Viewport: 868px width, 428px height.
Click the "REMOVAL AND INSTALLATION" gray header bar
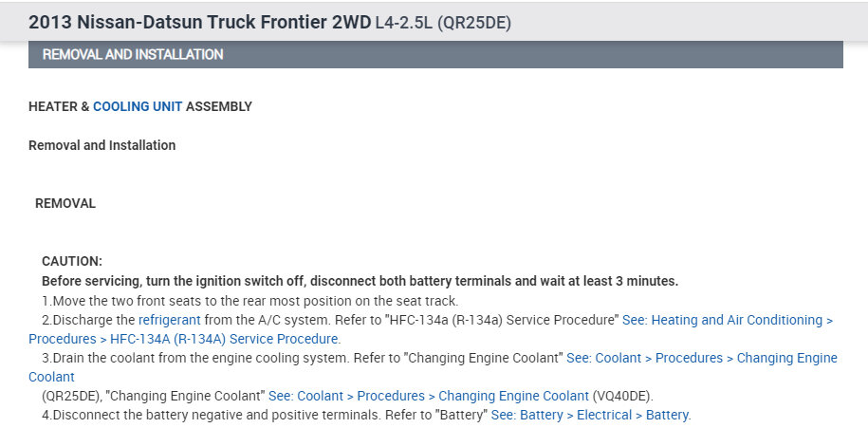pyautogui.click(x=434, y=54)
